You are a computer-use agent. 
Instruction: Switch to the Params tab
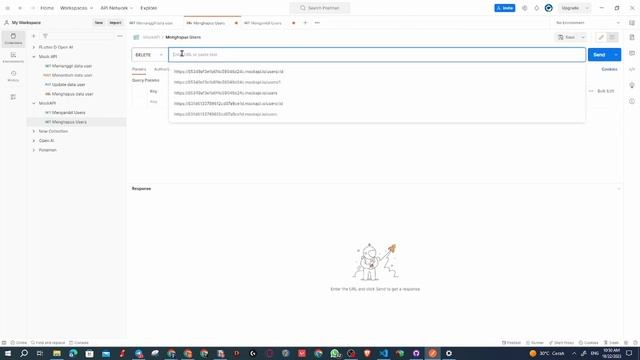(x=139, y=69)
